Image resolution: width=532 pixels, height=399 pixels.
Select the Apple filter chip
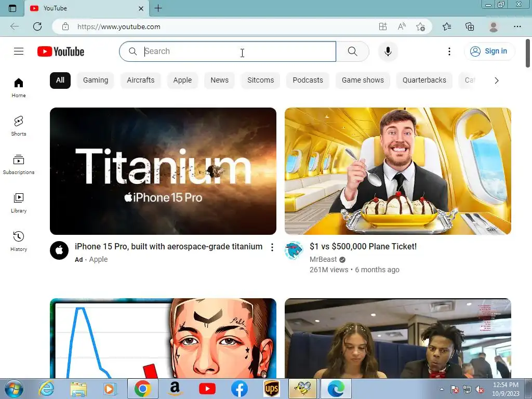click(x=182, y=81)
